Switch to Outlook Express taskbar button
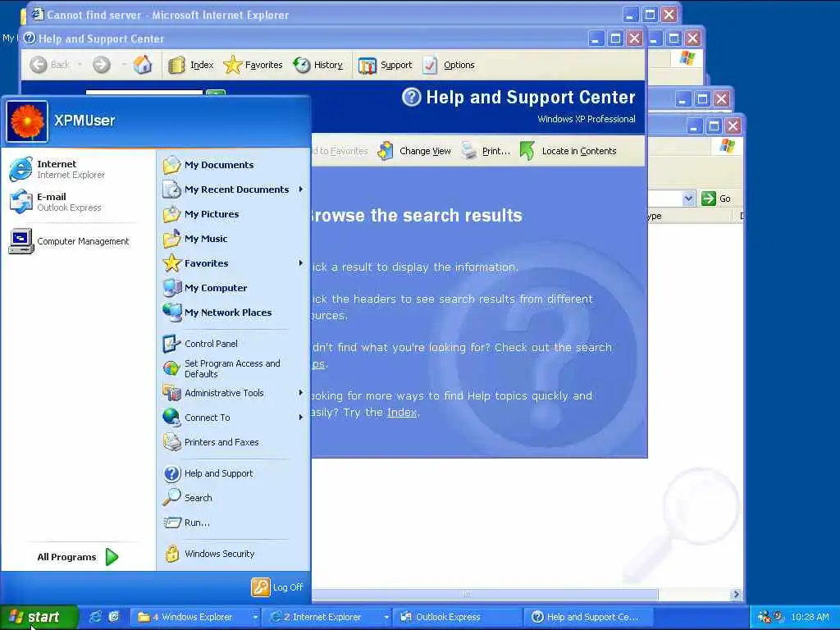840x630 pixels. (458, 617)
